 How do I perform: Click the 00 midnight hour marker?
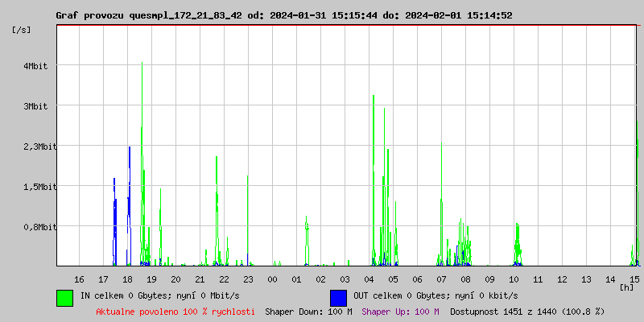[x=272, y=279]
